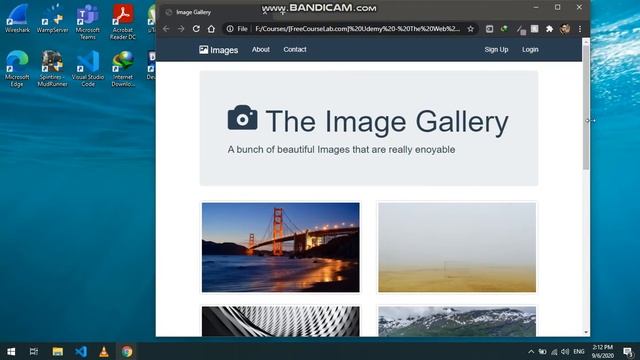This screenshot has height=360, width=640.
Task: Open Task View in taskbar
Action: click(34, 351)
